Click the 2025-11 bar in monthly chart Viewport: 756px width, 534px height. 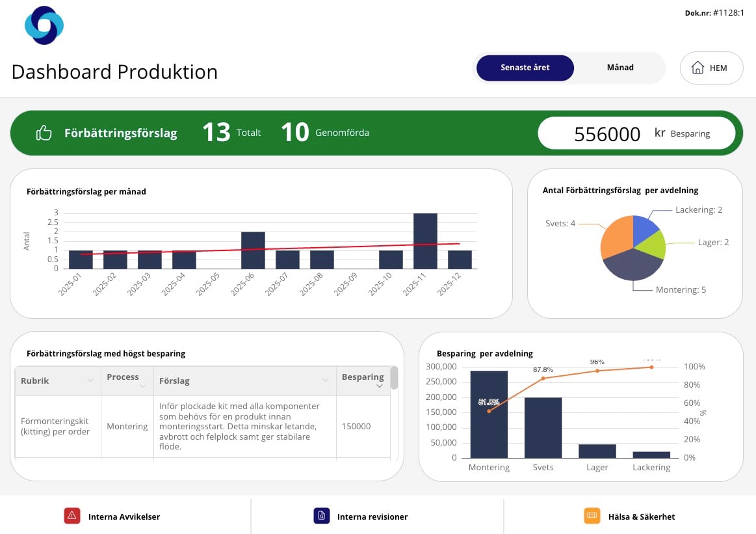(425, 241)
